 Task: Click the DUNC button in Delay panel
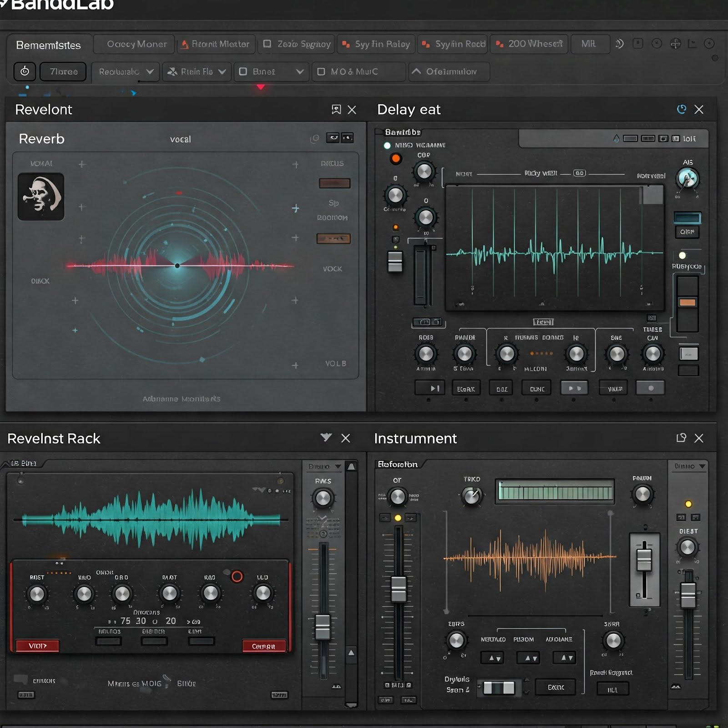click(537, 389)
